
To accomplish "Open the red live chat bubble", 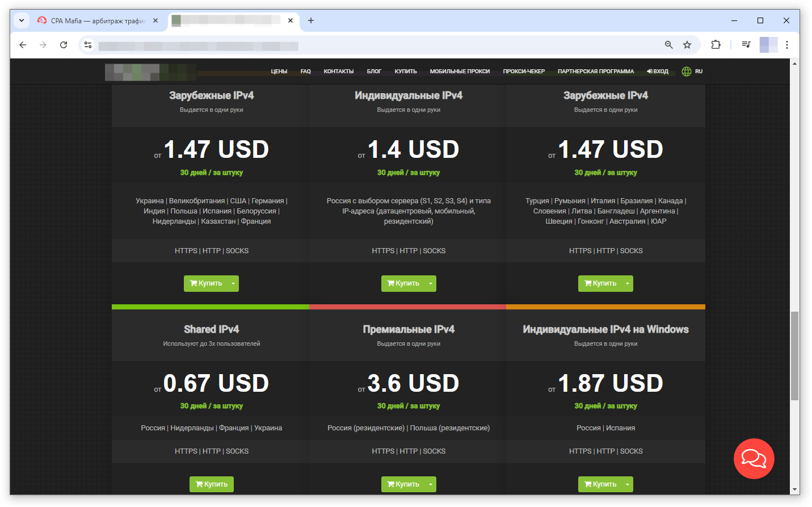I will coord(754,459).
